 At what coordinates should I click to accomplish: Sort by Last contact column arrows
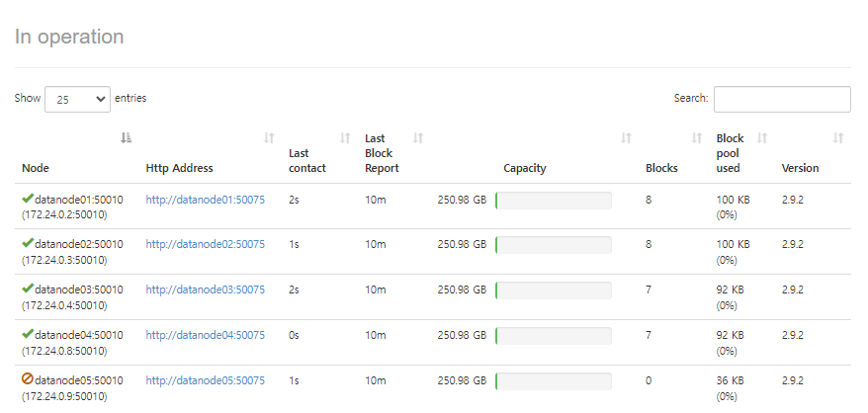[345, 138]
